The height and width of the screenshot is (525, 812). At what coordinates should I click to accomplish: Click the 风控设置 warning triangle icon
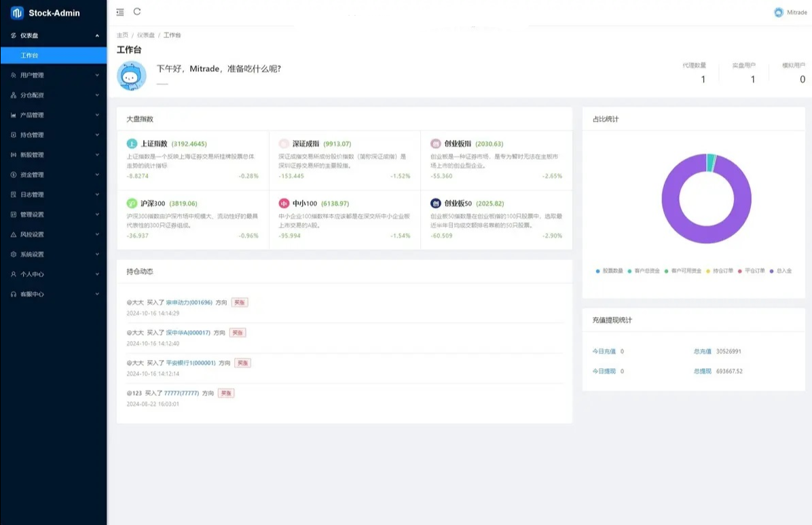pyautogui.click(x=15, y=234)
